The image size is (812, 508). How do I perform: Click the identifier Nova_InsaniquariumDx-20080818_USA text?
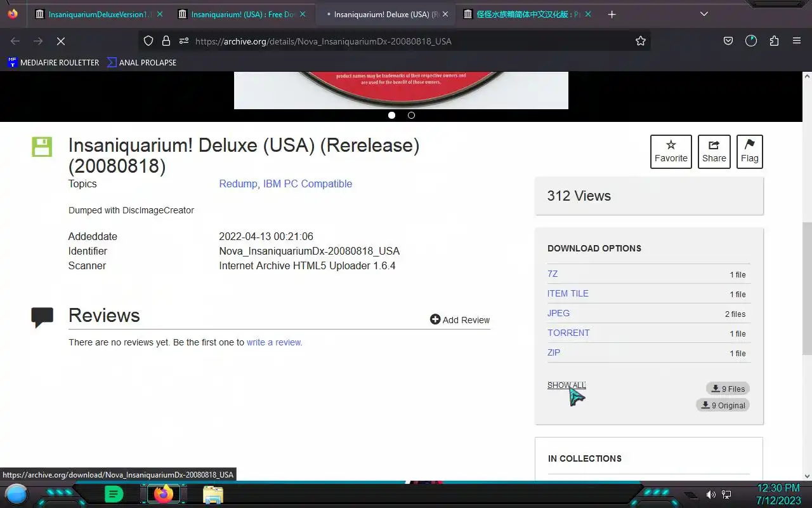point(310,251)
